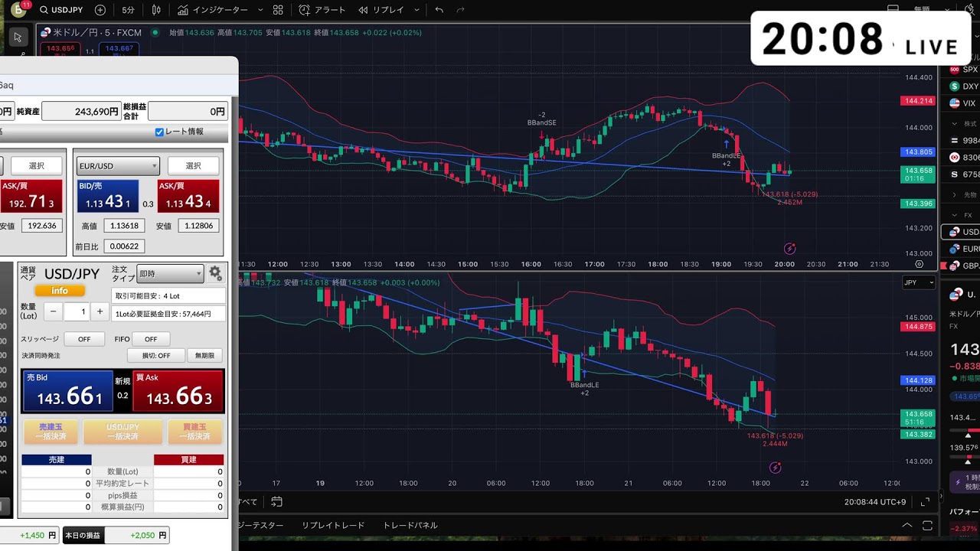Click the 144.875 red price label on the lower scale

pos(919,327)
